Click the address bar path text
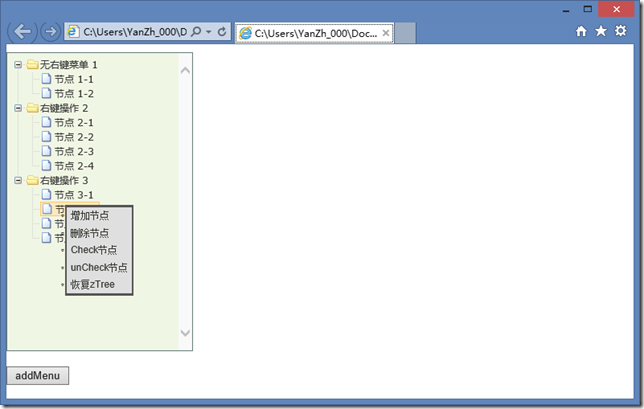Screen dimensions: 644x409 [135, 32]
